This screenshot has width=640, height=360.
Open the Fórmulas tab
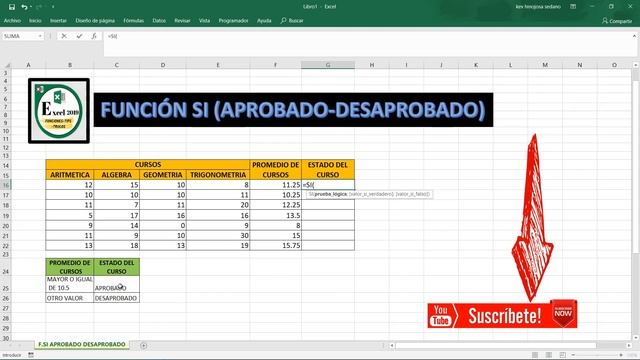tap(133, 20)
